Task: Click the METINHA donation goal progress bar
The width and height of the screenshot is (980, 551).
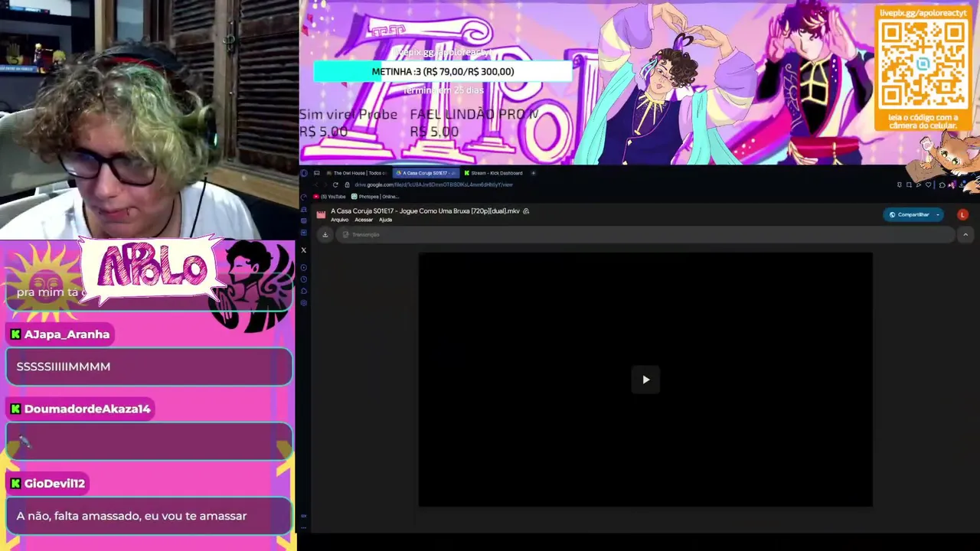Action: pyautogui.click(x=443, y=71)
